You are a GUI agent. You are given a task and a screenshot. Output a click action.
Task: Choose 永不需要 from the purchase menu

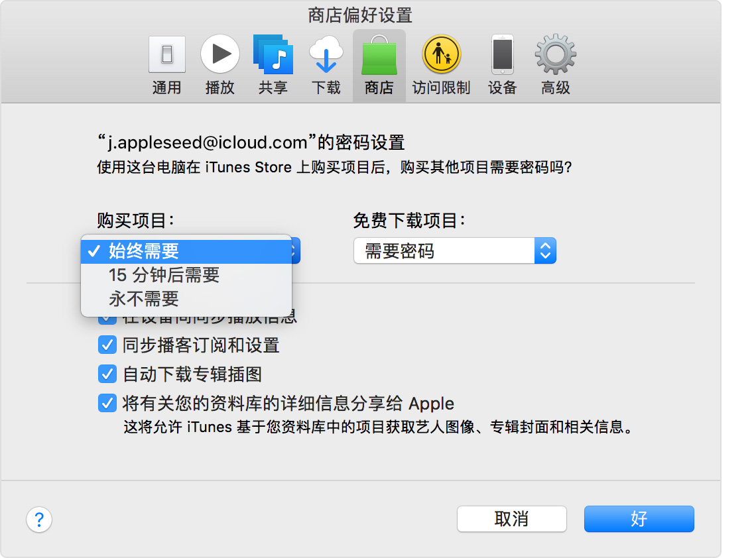(x=186, y=299)
